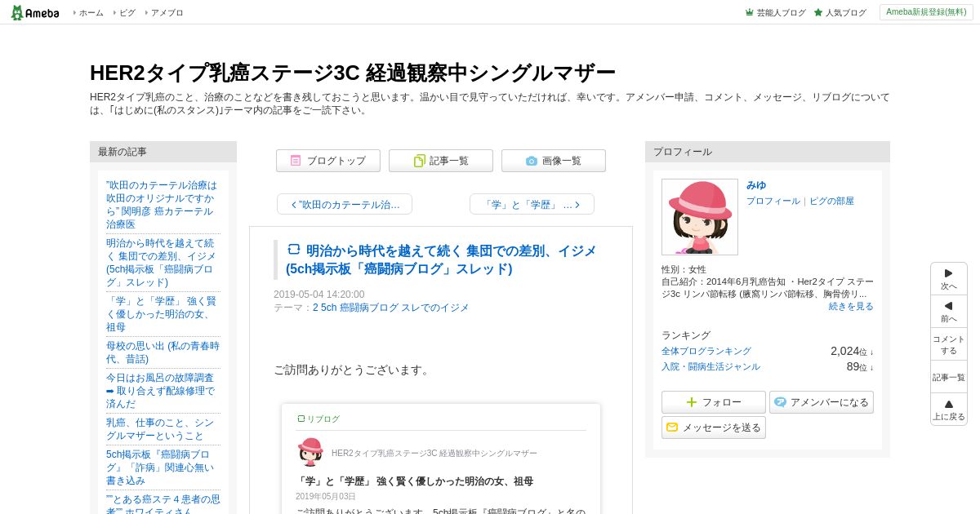Click the green plus icon on フォロー

[692, 402]
